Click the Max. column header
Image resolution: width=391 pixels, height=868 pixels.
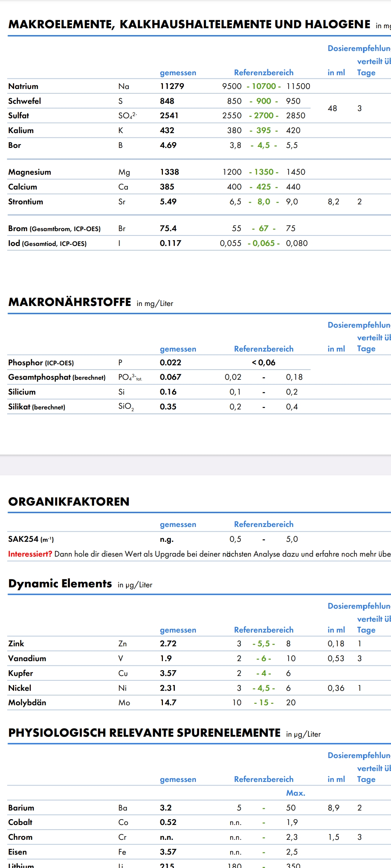click(295, 793)
